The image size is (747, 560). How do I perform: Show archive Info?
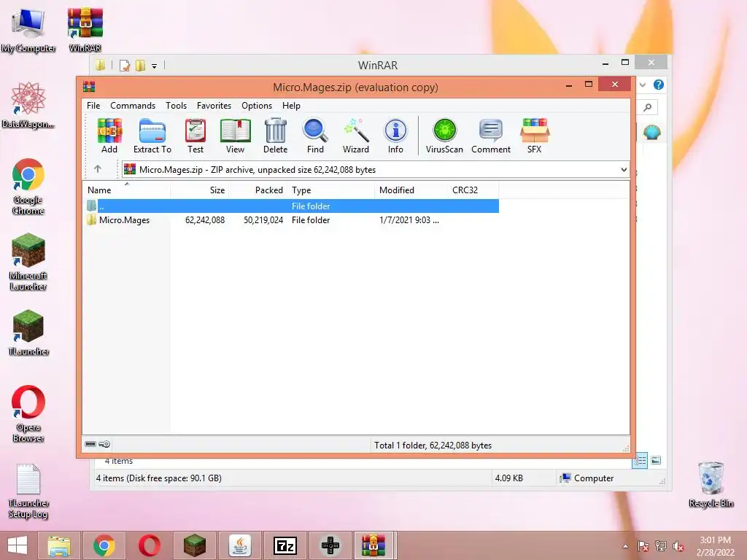(x=395, y=136)
